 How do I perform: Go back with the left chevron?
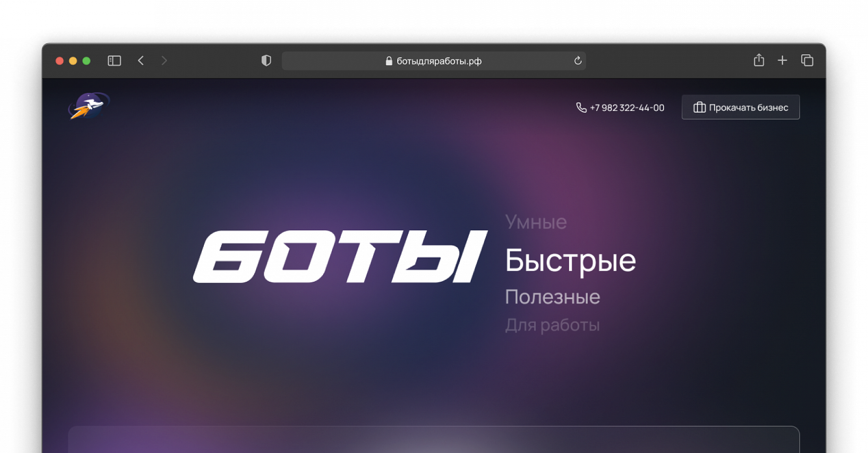click(141, 60)
